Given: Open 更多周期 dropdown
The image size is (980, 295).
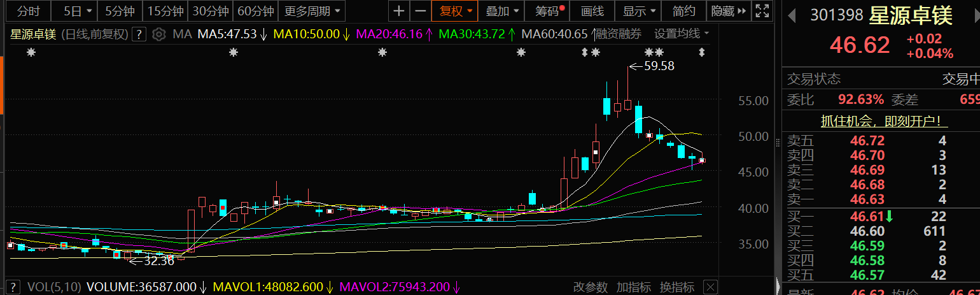Looking at the screenshot, I should pyautogui.click(x=312, y=11).
